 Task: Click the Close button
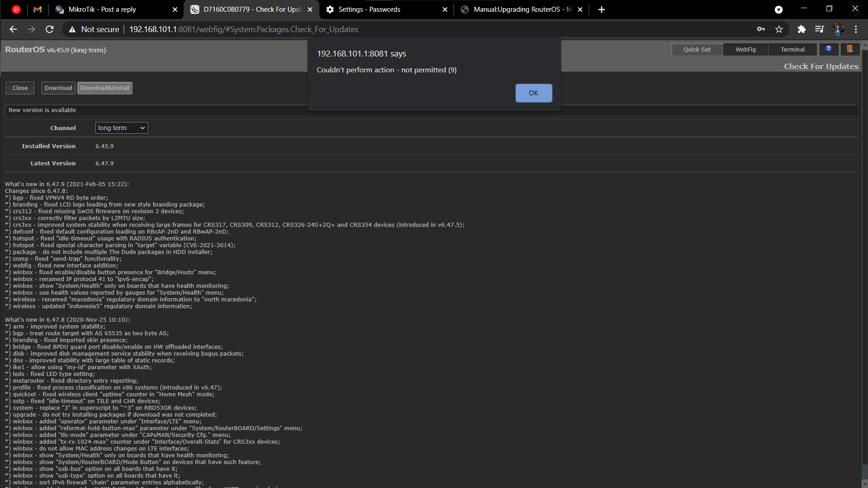[20, 88]
